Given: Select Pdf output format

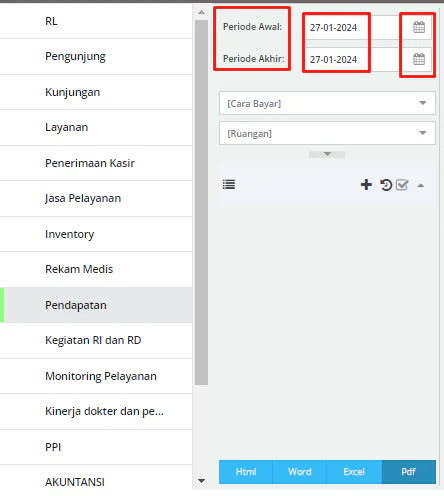Looking at the screenshot, I should coord(409,472).
